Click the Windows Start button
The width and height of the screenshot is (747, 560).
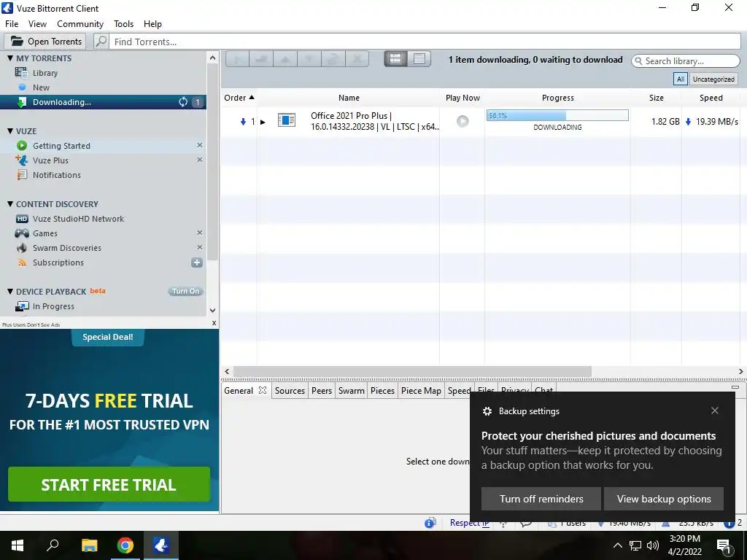coord(18,545)
